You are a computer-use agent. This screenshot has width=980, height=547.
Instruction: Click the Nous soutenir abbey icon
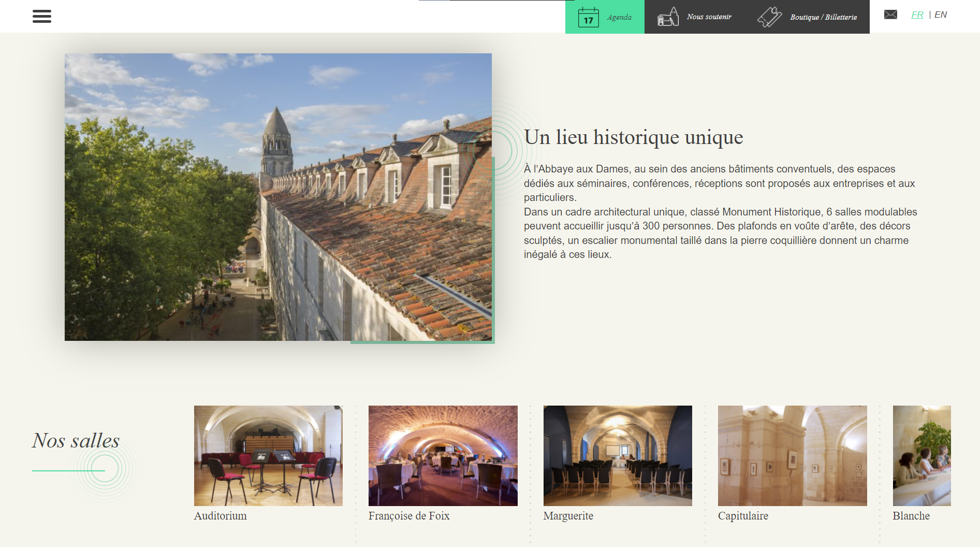[x=668, y=17]
